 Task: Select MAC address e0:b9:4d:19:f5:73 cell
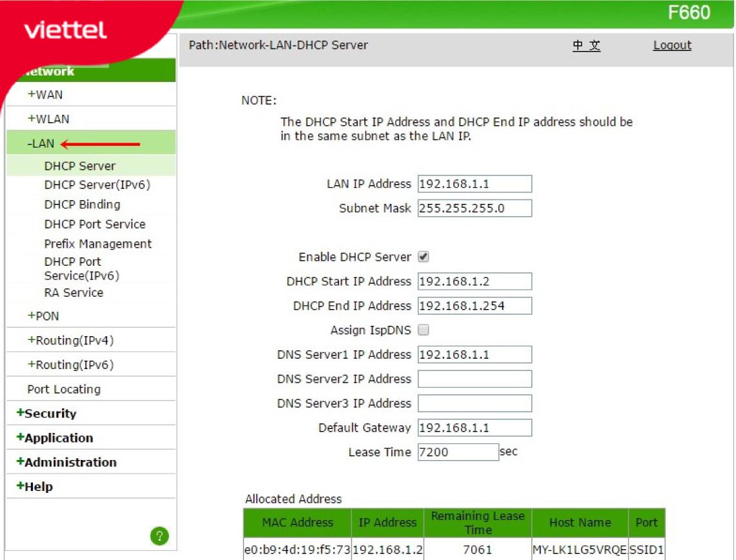coord(297,549)
